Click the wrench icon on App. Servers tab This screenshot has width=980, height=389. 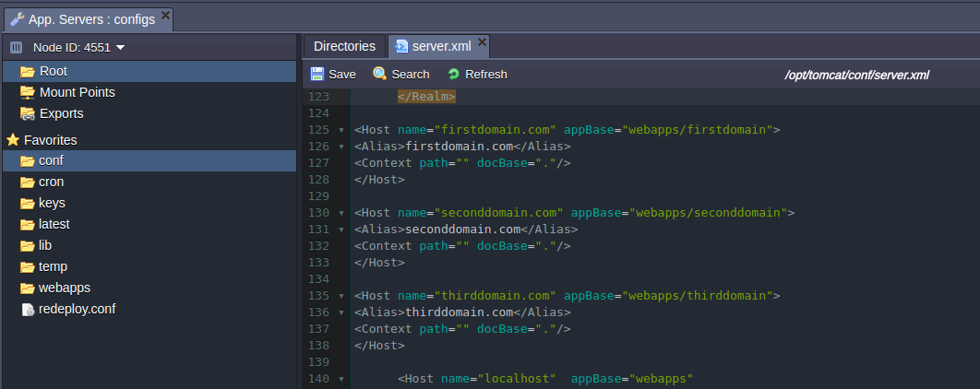(18, 19)
